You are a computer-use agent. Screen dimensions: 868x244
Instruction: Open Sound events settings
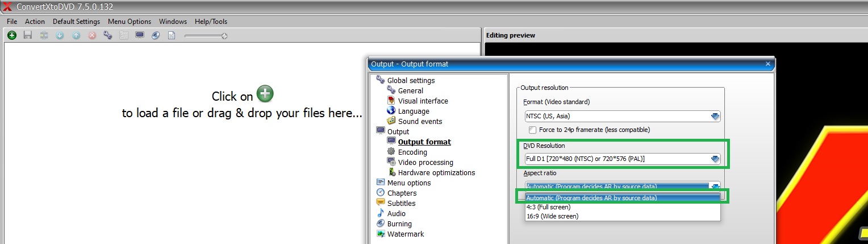(x=420, y=121)
